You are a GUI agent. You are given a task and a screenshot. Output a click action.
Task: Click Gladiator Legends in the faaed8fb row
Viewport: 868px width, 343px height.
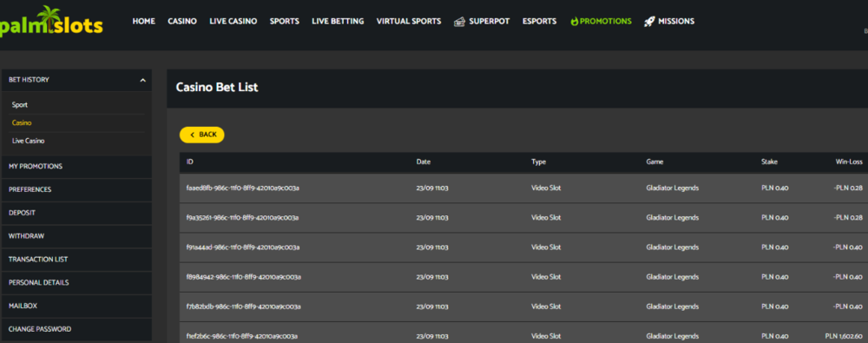pyautogui.click(x=672, y=188)
